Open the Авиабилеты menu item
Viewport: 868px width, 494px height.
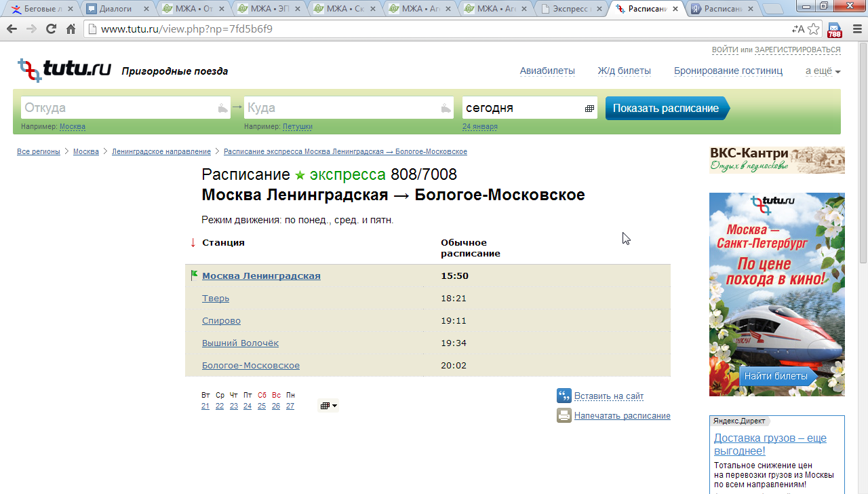point(547,71)
